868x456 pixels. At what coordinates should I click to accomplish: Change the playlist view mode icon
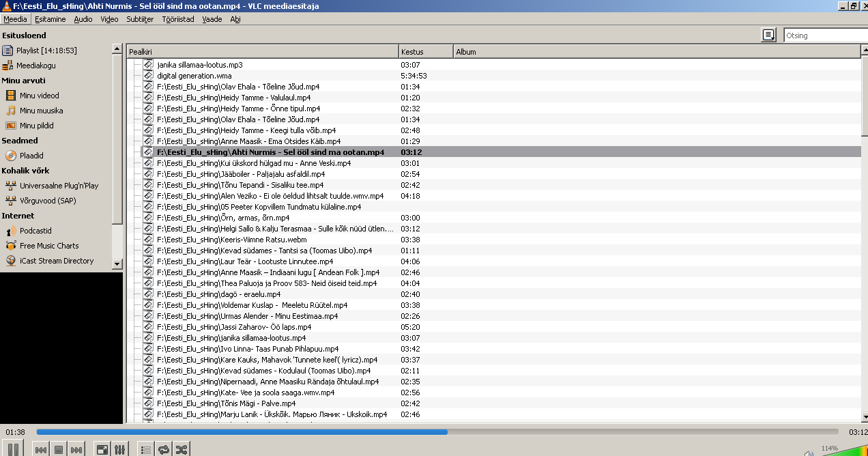click(x=769, y=35)
